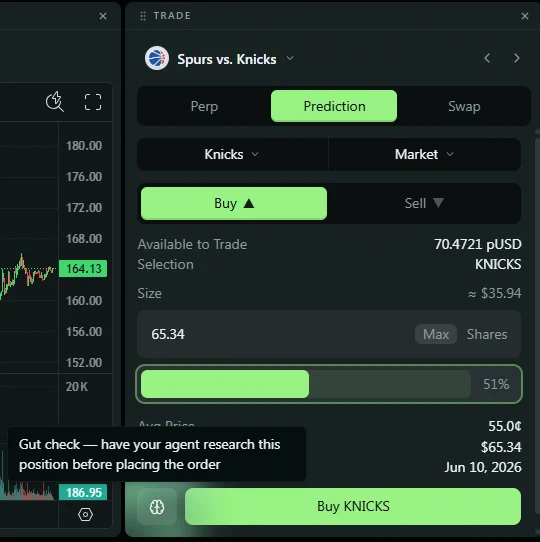
Task: Open the Market order type dropdown
Action: coord(425,154)
